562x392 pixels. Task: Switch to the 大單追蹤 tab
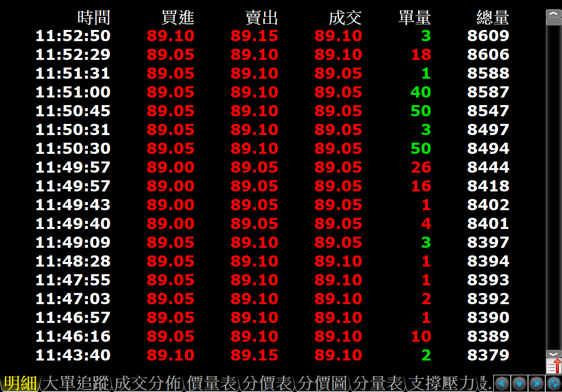click(76, 383)
